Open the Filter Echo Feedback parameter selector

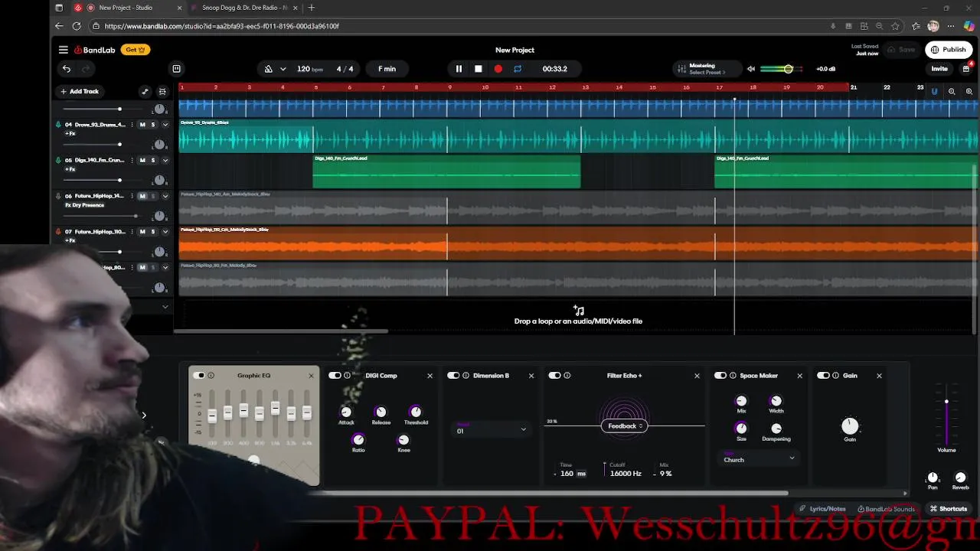tap(625, 426)
